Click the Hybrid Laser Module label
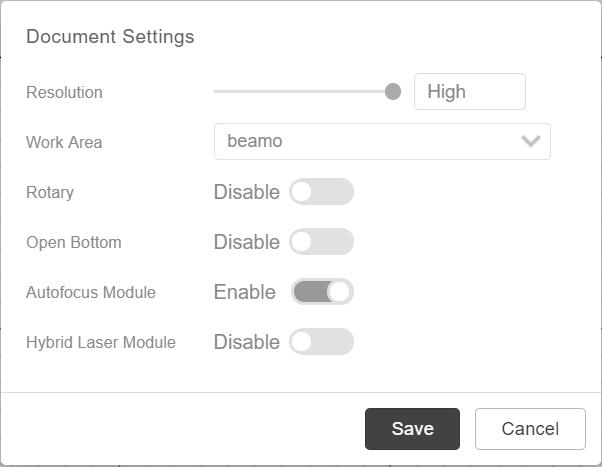This screenshot has width=602, height=467. click(x=101, y=342)
